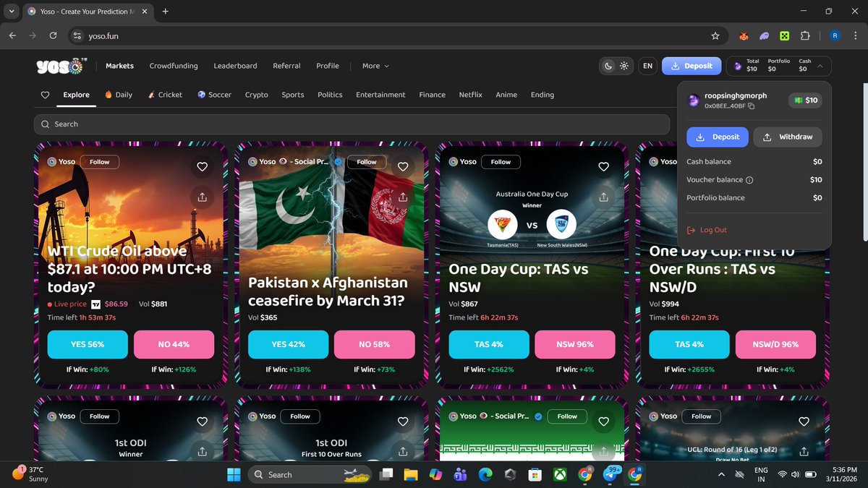Switch to dark mode moon icon

point(608,66)
